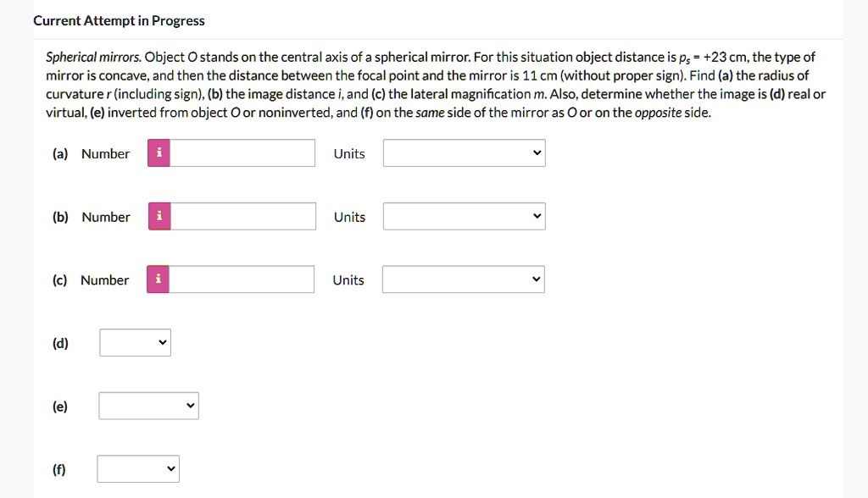Screen dimensions: 868x498
Task: Select the info tooltip icon for radius of curvature answer
Action: point(158,153)
